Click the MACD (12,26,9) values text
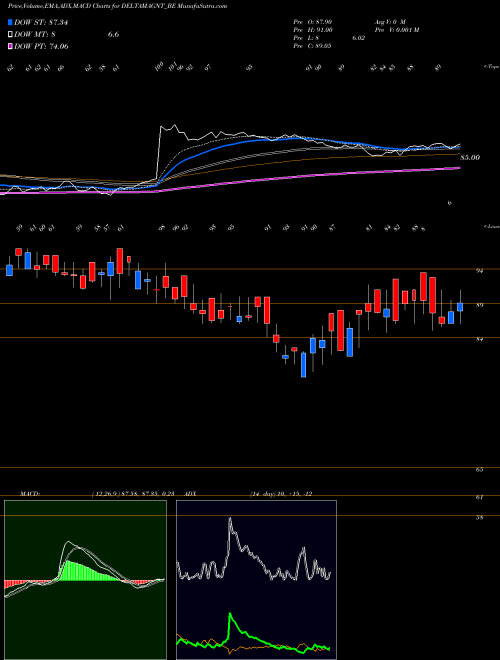Viewport: 500px width, 660px height. point(133,493)
